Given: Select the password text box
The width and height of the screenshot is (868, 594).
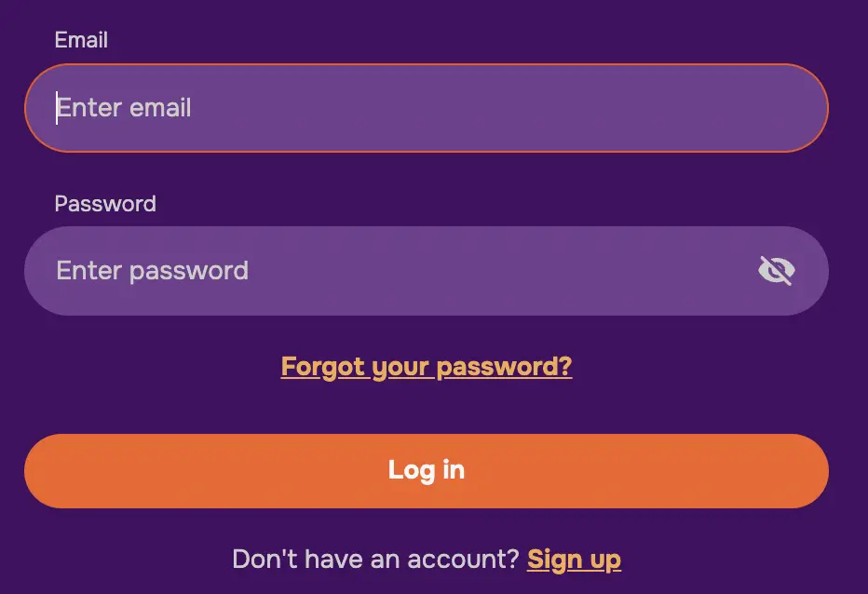Looking at the screenshot, I should click(x=391, y=271).
